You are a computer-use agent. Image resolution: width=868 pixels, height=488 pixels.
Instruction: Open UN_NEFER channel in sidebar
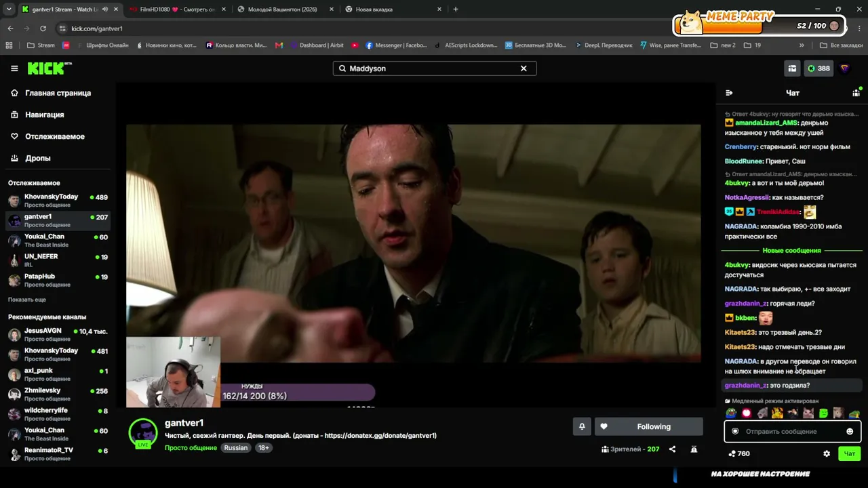58,260
